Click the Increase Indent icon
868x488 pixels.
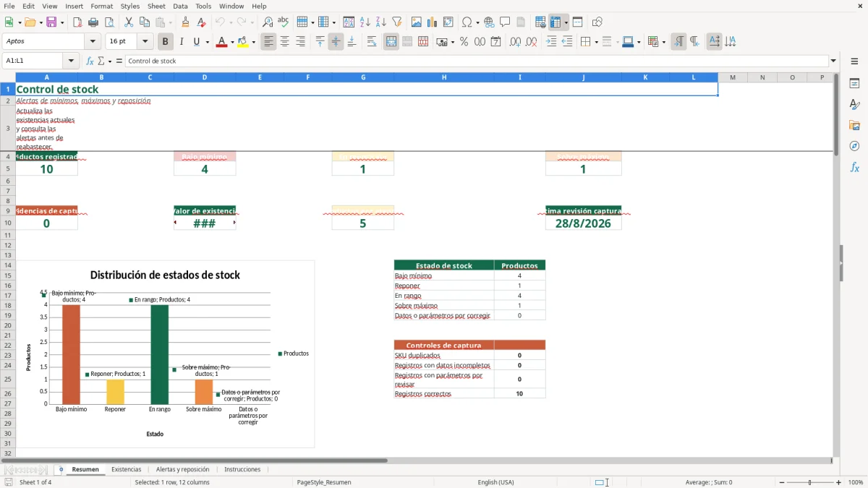pyautogui.click(x=551, y=42)
